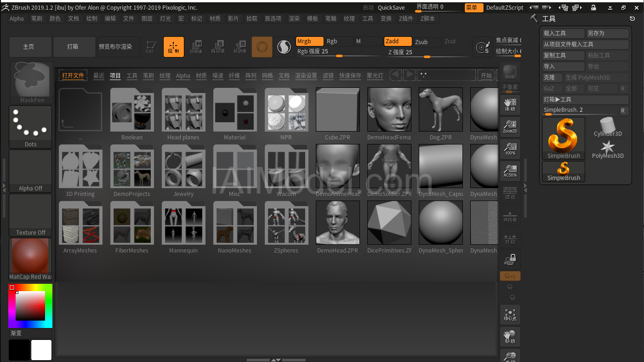Click the lazy mouse S icon
The height and width of the screenshot is (362, 644).
pos(483,47)
